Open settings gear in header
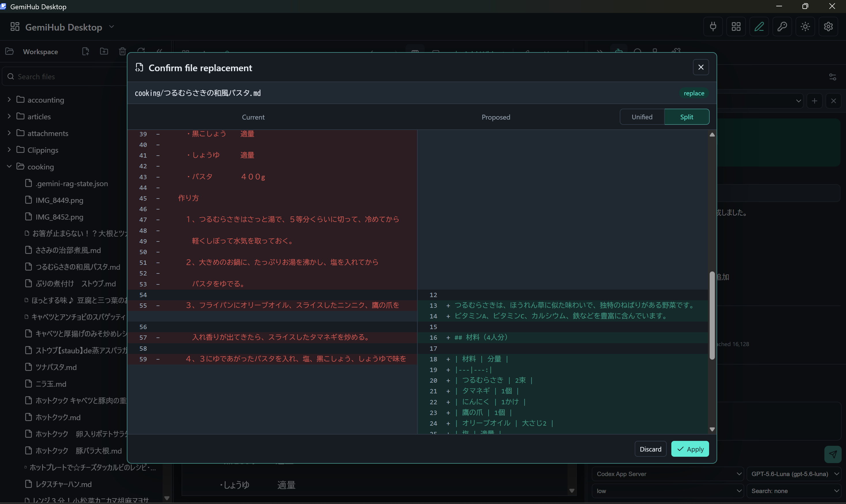The image size is (846, 504). coord(828,27)
